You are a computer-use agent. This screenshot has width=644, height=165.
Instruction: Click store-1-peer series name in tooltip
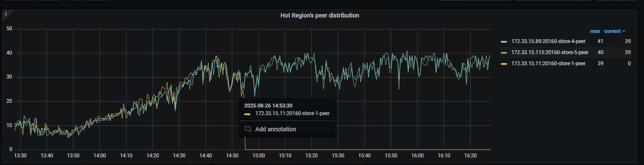[293, 113]
